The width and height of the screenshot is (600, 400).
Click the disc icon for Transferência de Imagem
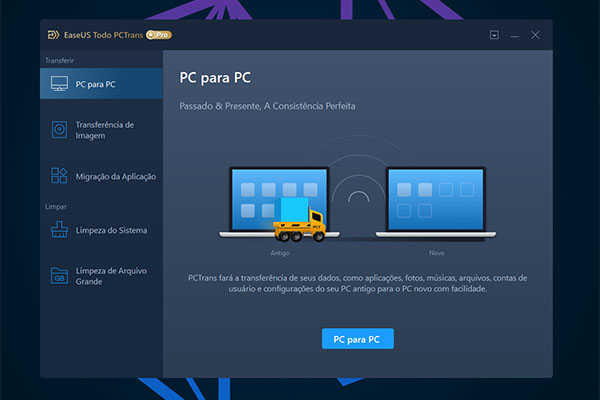(x=59, y=129)
